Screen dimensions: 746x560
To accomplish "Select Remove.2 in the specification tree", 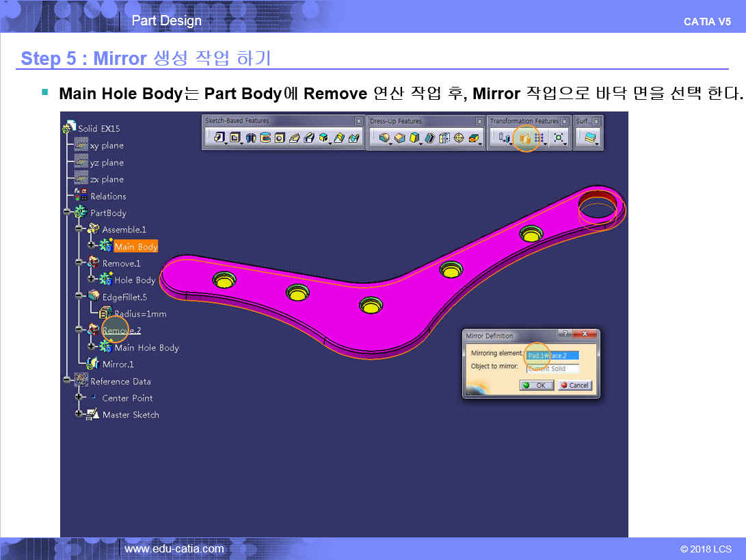I will (122, 331).
